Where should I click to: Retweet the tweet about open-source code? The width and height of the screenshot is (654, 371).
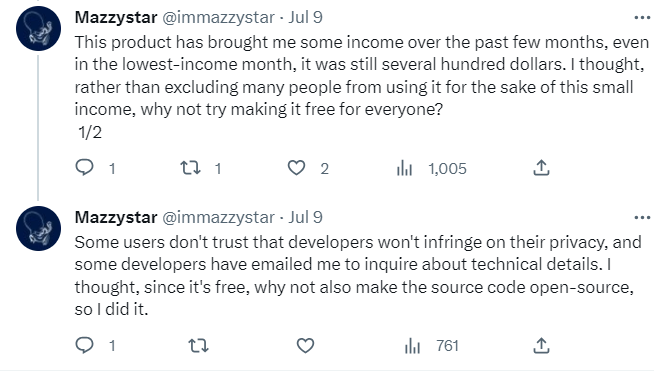coord(198,346)
